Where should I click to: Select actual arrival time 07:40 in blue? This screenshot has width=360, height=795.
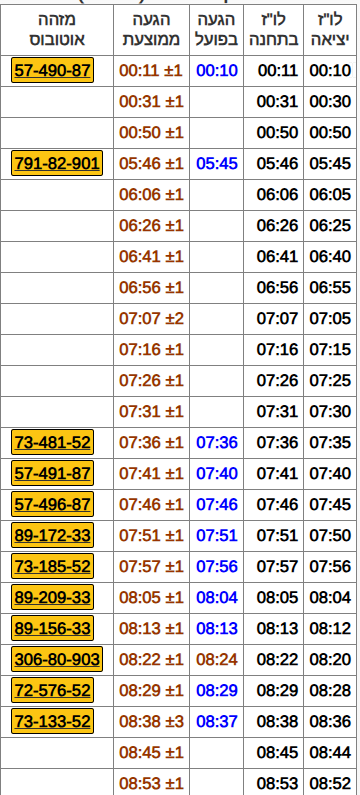[x=217, y=474]
